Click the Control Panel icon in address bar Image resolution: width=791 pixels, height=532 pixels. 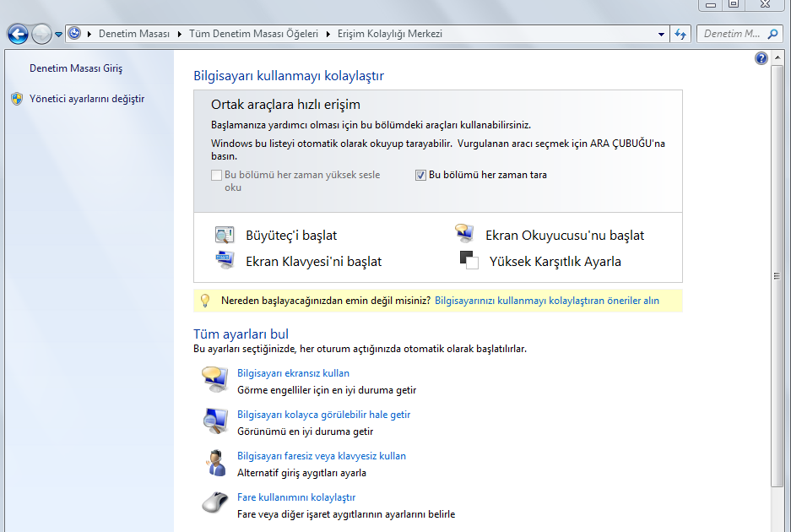74,34
